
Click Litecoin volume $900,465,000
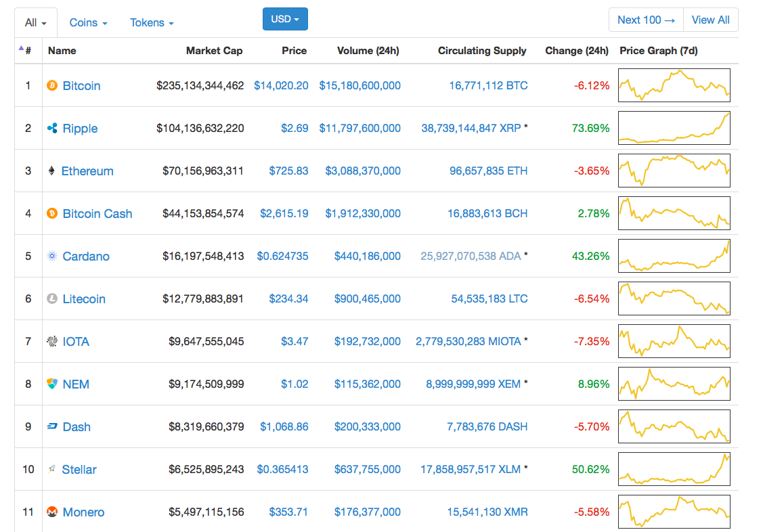click(368, 298)
